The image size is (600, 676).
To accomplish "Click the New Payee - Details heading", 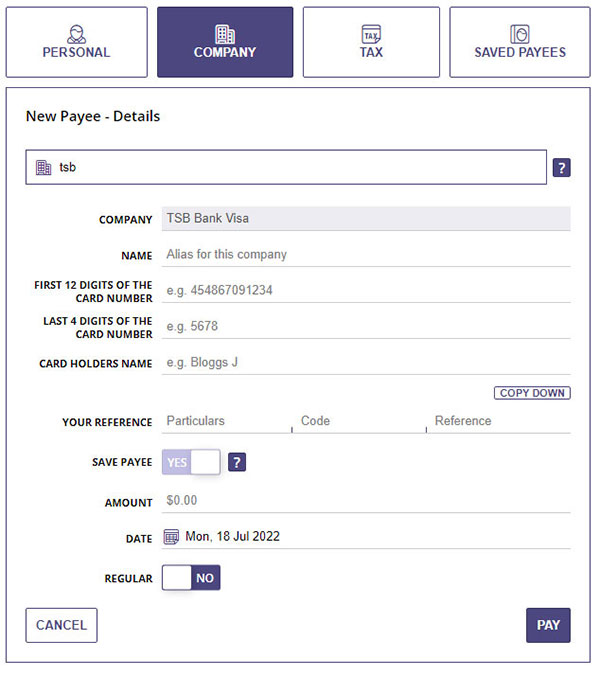I will pyautogui.click(x=93, y=116).
